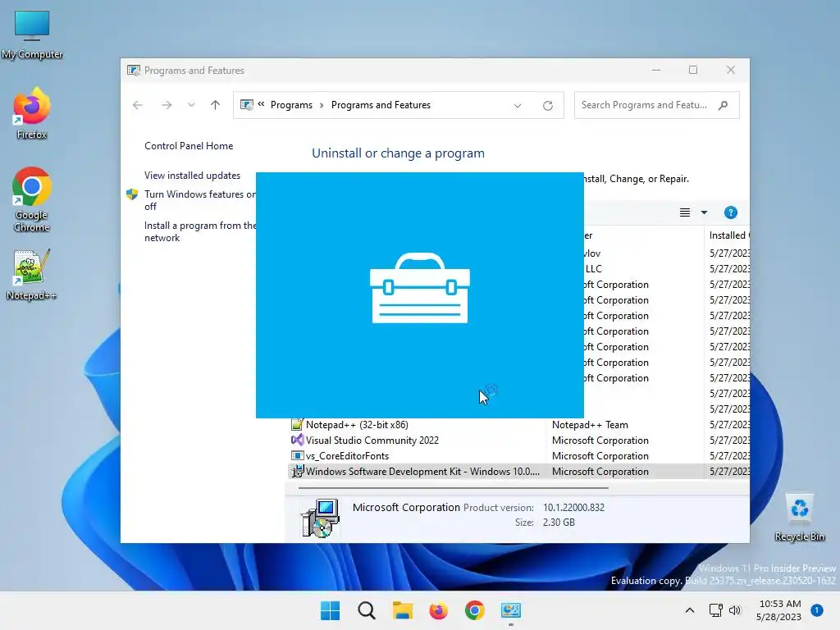
Task: Select the Notepad++ (32-bit x86) row
Action: 518,425
